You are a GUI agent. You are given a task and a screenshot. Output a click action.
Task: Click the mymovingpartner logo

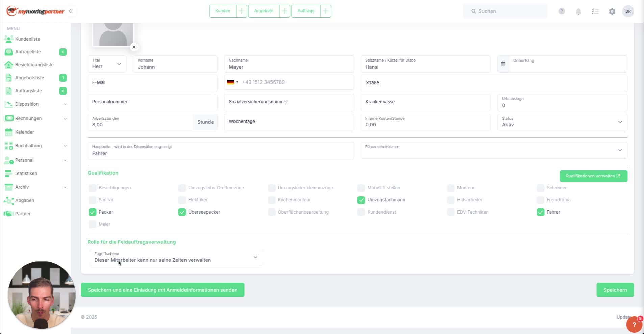35,11
